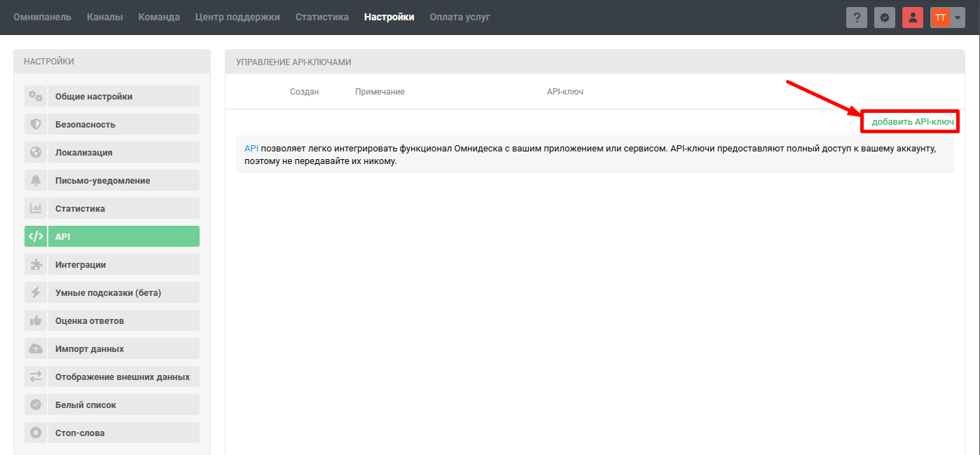Open the Стоп-слова settings section
Image resolution: width=980 pixels, height=455 pixels.
pos(80,433)
